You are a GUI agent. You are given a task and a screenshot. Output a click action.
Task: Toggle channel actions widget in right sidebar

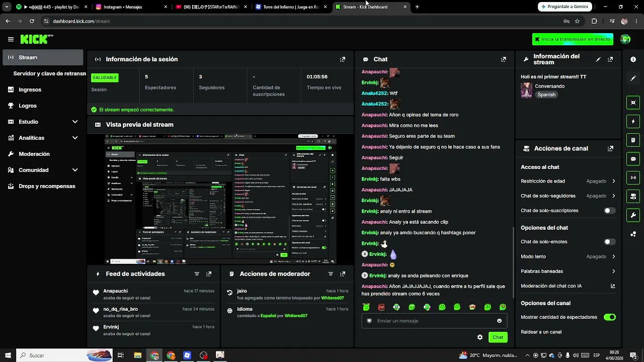(x=633, y=196)
